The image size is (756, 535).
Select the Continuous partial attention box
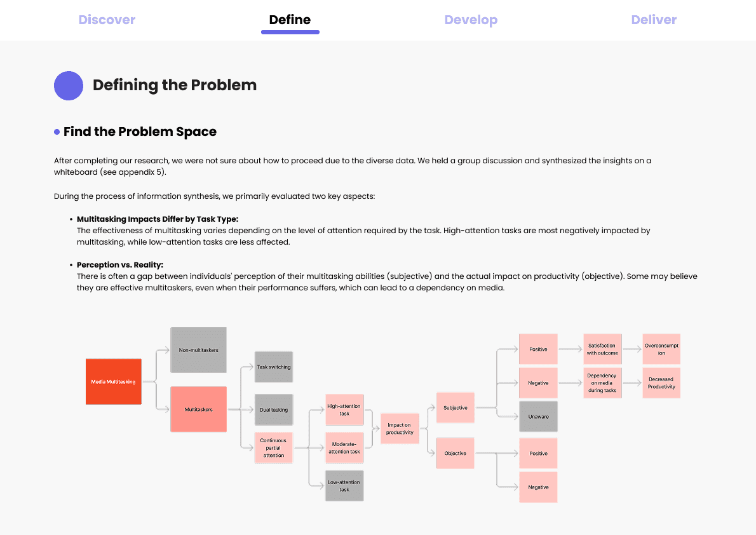(273, 448)
